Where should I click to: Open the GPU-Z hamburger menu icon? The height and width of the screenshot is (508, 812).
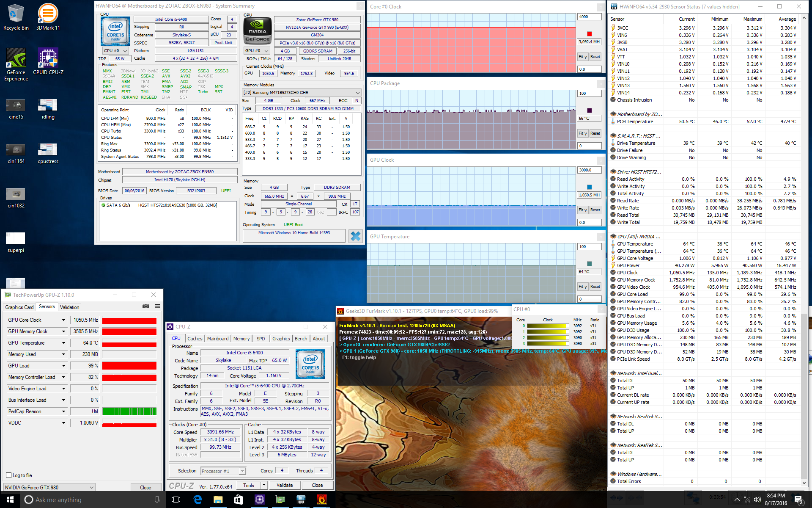click(x=157, y=306)
